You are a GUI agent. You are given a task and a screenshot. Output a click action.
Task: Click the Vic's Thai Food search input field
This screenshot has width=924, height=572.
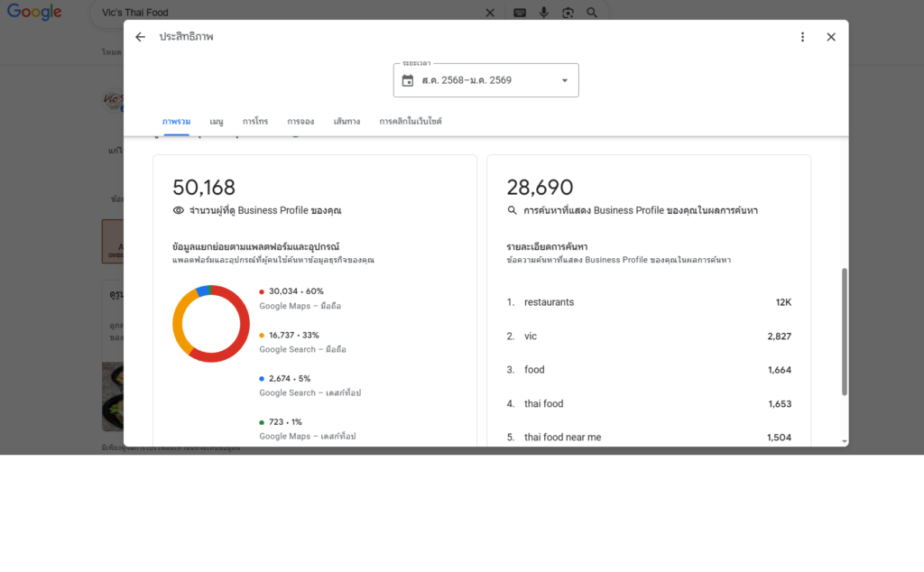tap(271, 13)
